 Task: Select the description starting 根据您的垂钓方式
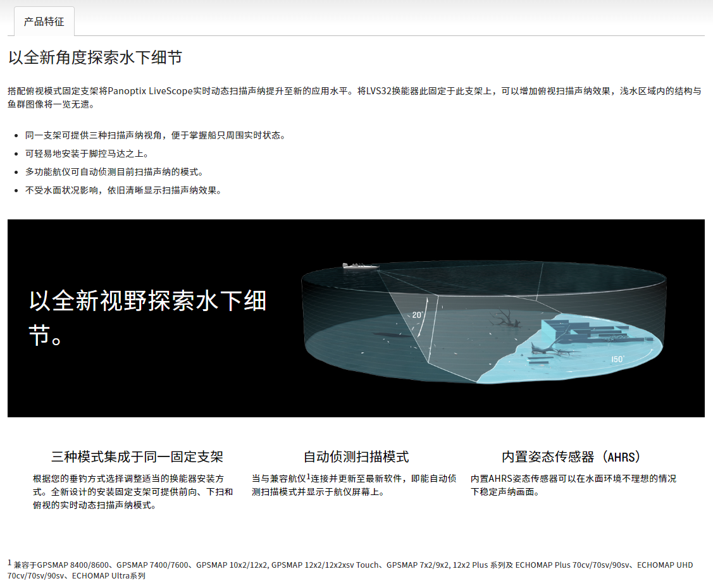(133, 492)
